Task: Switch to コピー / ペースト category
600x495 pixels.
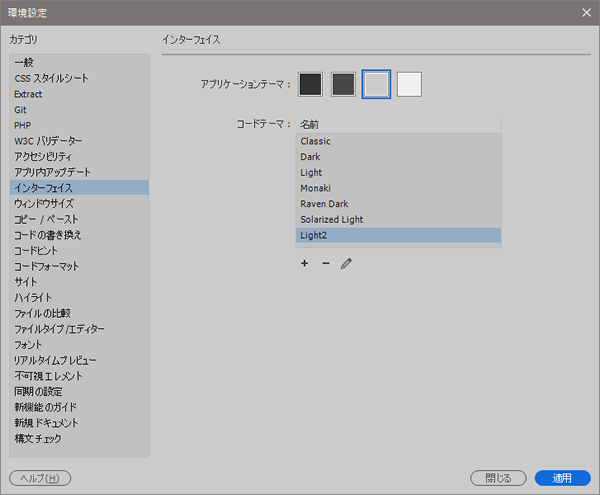Action: [x=79, y=219]
